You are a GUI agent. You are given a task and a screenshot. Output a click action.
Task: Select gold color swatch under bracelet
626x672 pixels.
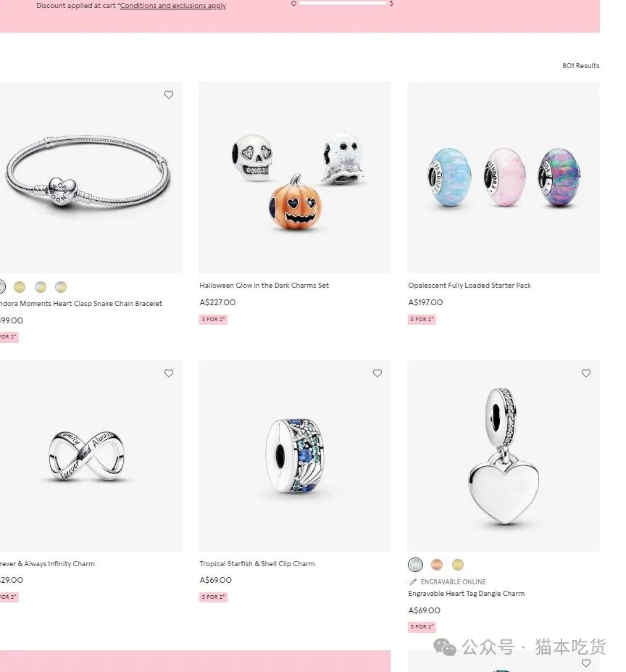tap(20, 287)
